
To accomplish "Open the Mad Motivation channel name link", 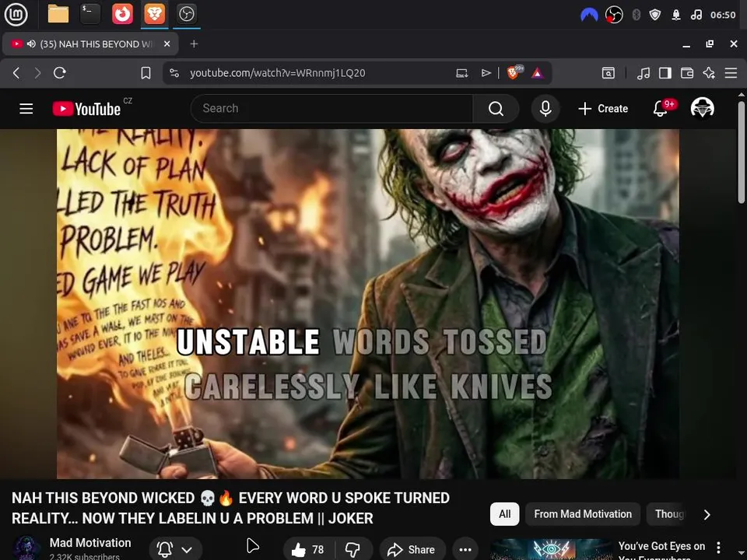I will pyautogui.click(x=90, y=542).
